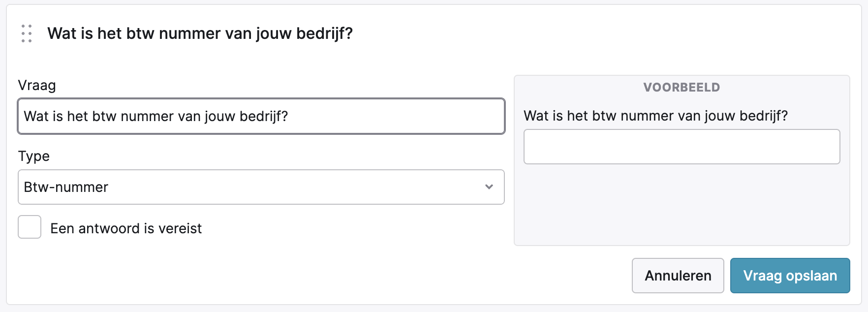868x312 pixels.
Task: Click blank card area left of Annuleren
Action: point(344,276)
